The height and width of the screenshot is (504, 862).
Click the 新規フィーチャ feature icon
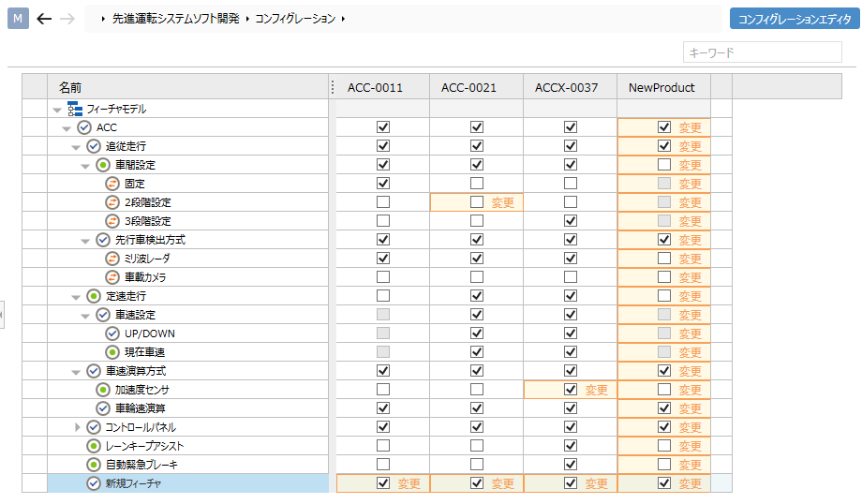pos(94,483)
